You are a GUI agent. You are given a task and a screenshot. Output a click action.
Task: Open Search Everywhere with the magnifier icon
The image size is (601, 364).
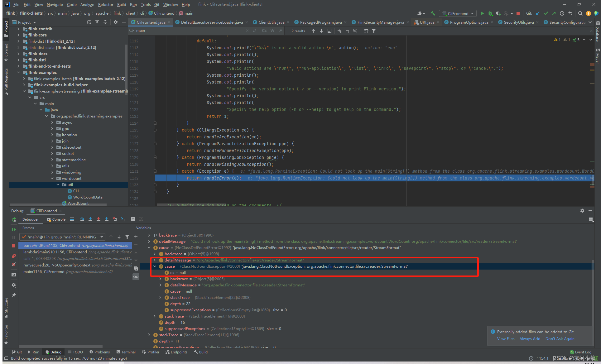click(x=580, y=13)
